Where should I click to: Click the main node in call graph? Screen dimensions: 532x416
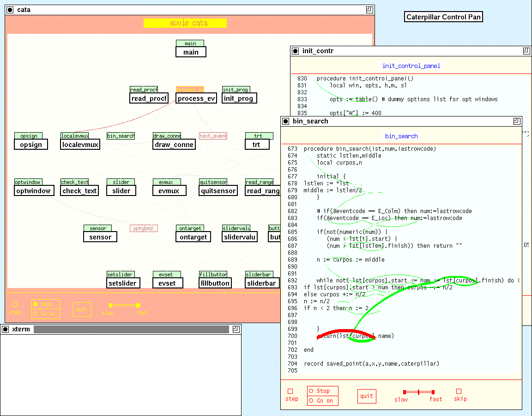point(191,52)
